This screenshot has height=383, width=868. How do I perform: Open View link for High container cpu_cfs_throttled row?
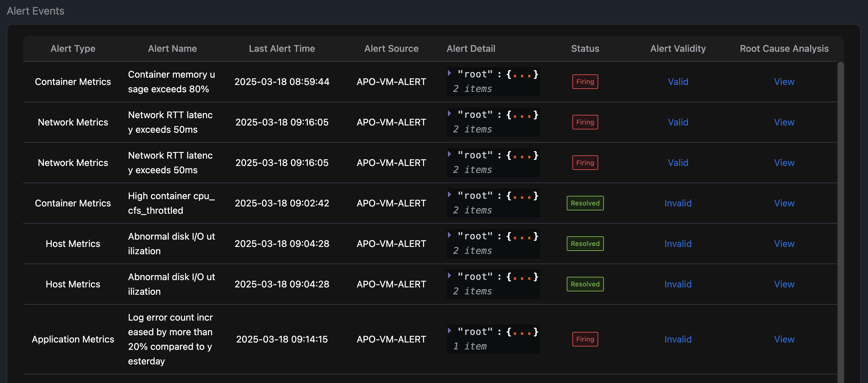point(784,203)
